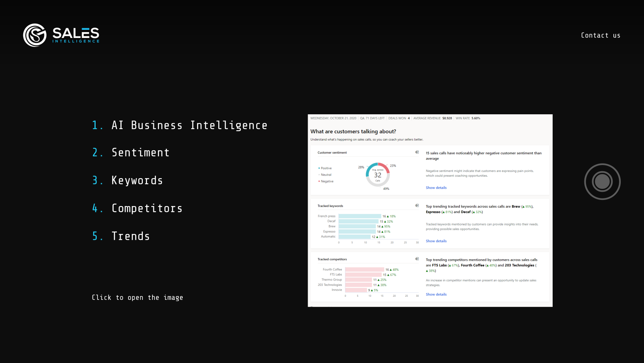Click the sentiment donut chart showing 32
The height and width of the screenshot is (363, 644).
pyautogui.click(x=378, y=175)
